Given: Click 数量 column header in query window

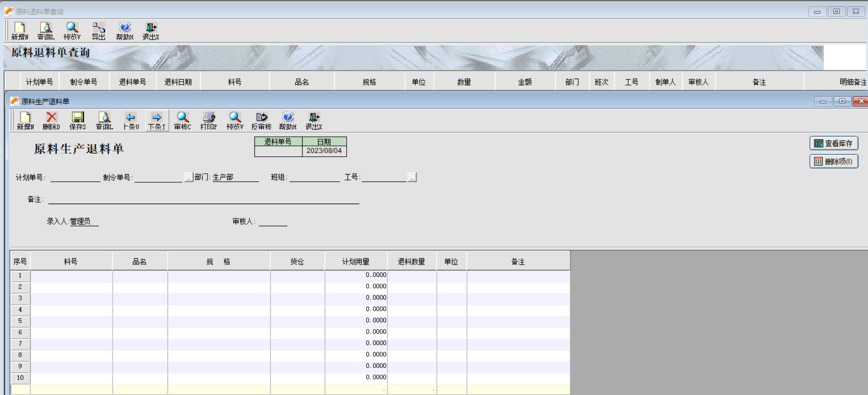Looking at the screenshot, I should pyautogui.click(x=464, y=82).
